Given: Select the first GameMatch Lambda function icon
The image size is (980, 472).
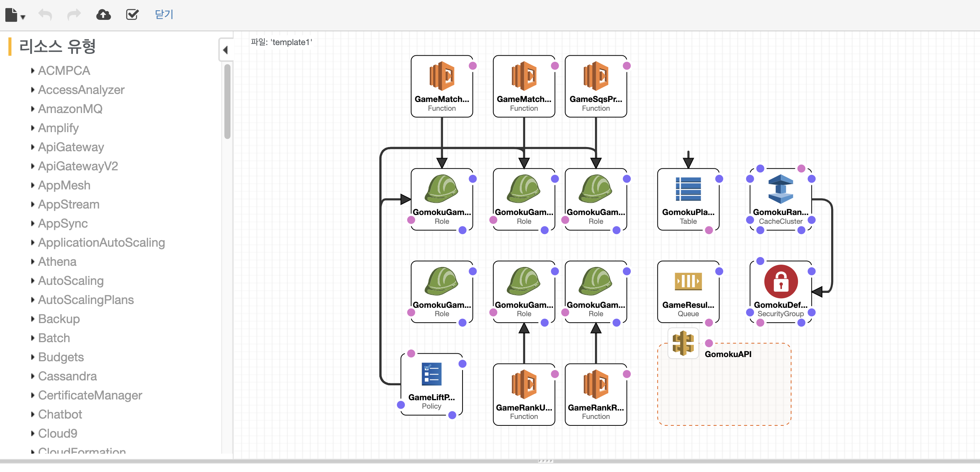Looking at the screenshot, I should 442,76.
